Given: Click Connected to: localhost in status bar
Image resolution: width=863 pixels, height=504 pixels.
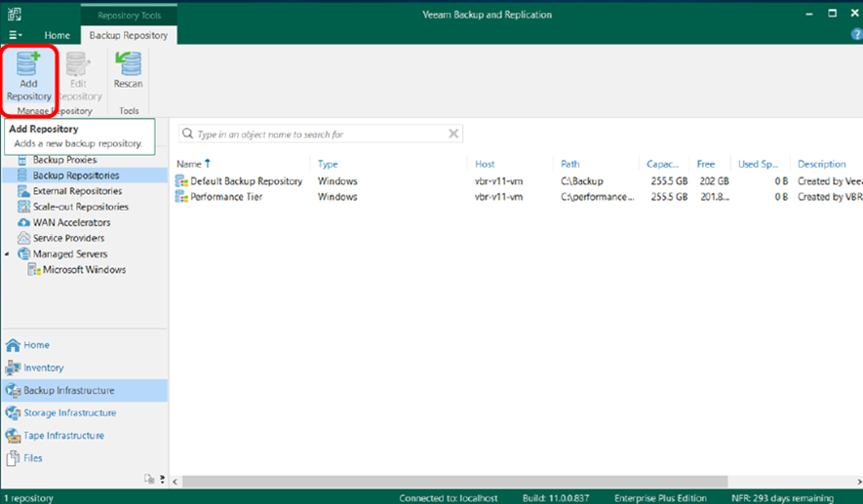Looking at the screenshot, I should (x=448, y=498).
